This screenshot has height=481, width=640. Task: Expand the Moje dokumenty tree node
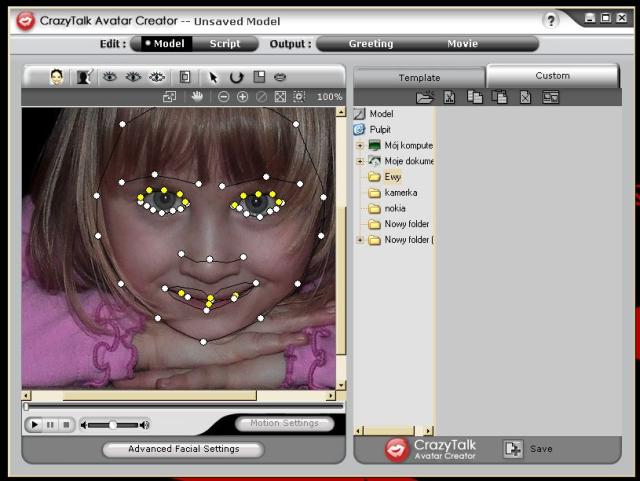coord(359,161)
